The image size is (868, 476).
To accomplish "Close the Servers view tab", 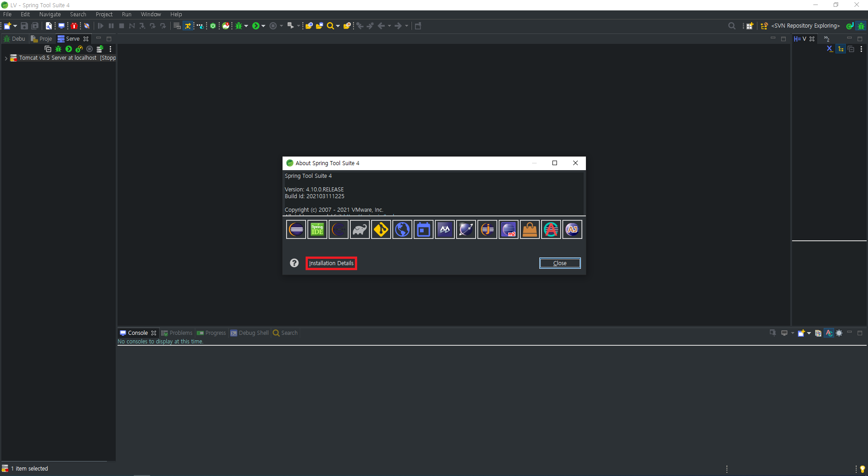I will (86, 39).
